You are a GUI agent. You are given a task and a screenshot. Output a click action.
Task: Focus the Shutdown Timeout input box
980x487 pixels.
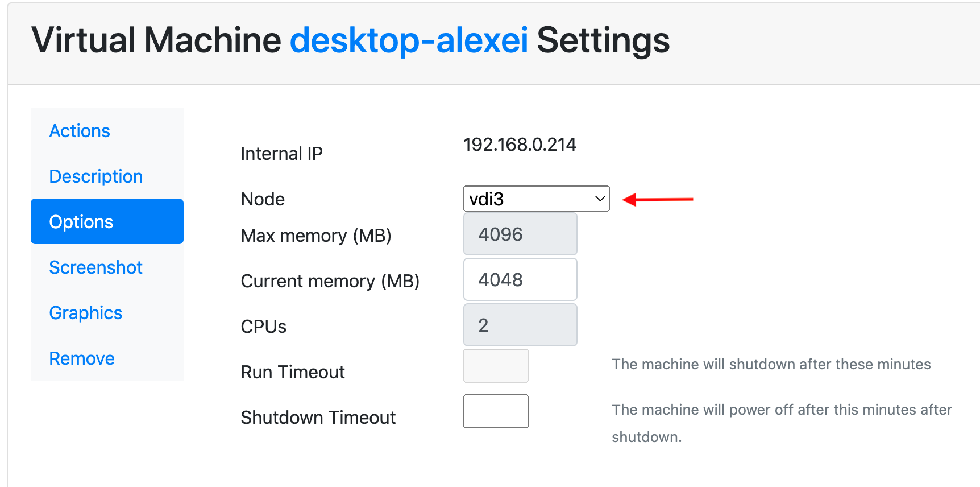[496, 411]
